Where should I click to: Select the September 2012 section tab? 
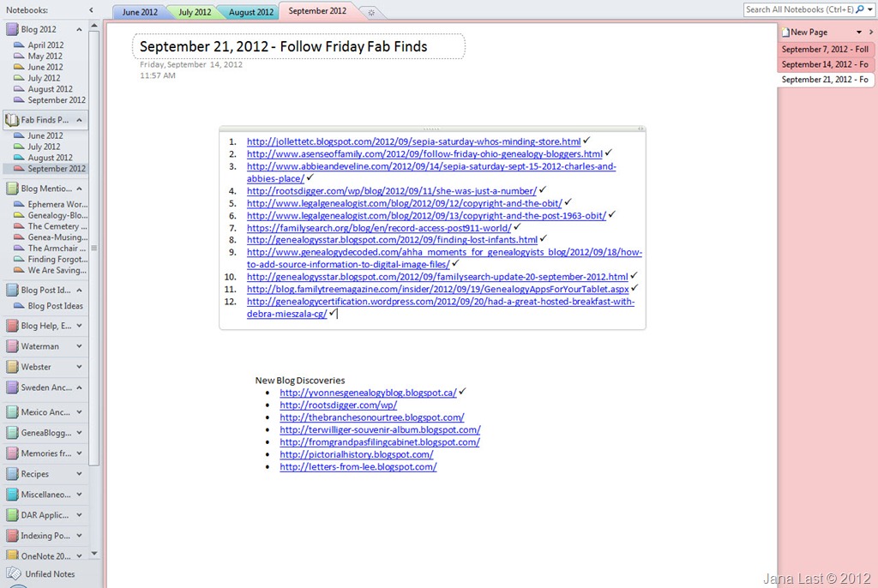click(x=317, y=11)
